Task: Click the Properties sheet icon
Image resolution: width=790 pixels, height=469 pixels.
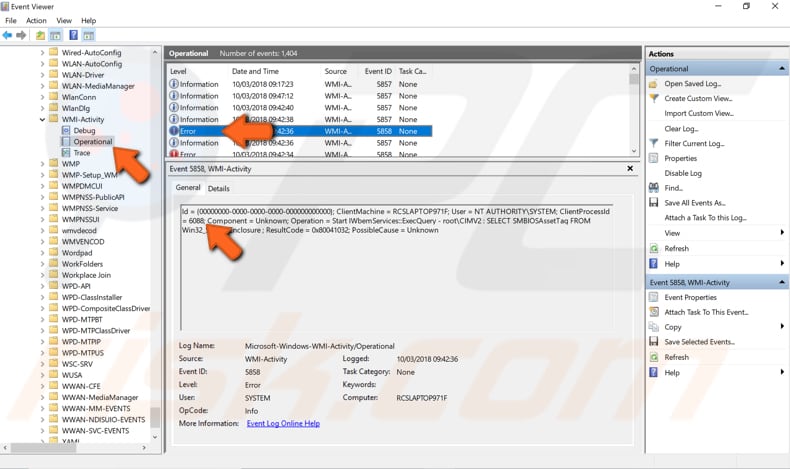Action: [653, 158]
